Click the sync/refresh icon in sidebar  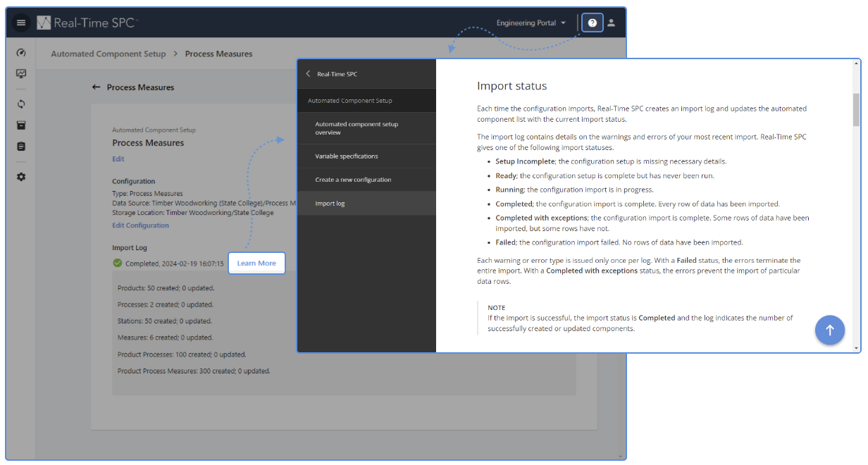pyautogui.click(x=20, y=104)
